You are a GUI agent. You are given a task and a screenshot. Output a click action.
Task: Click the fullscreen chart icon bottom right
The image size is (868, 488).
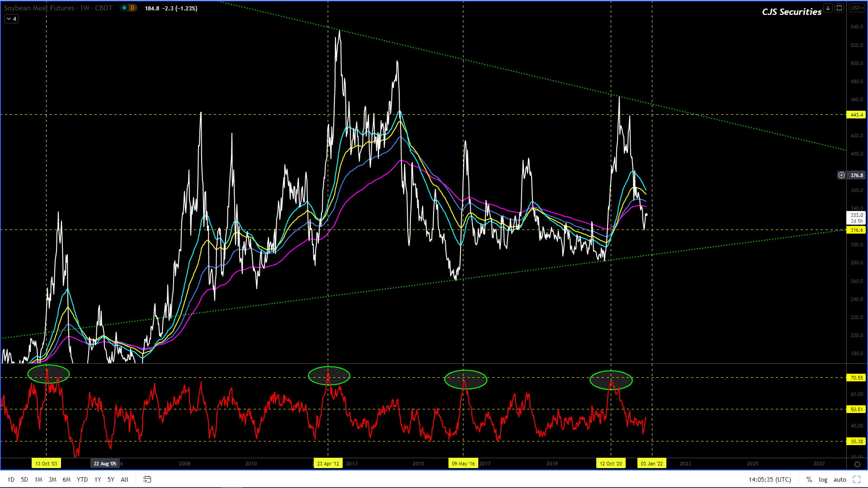(857, 479)
